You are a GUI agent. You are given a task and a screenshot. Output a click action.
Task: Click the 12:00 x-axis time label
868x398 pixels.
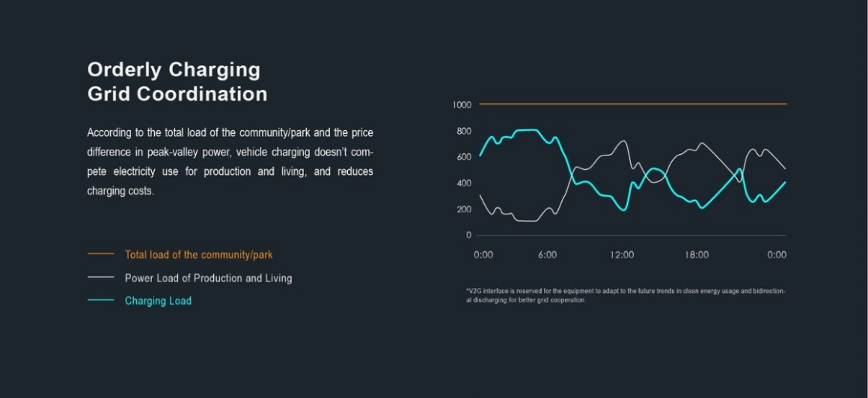tap(622, 255)
